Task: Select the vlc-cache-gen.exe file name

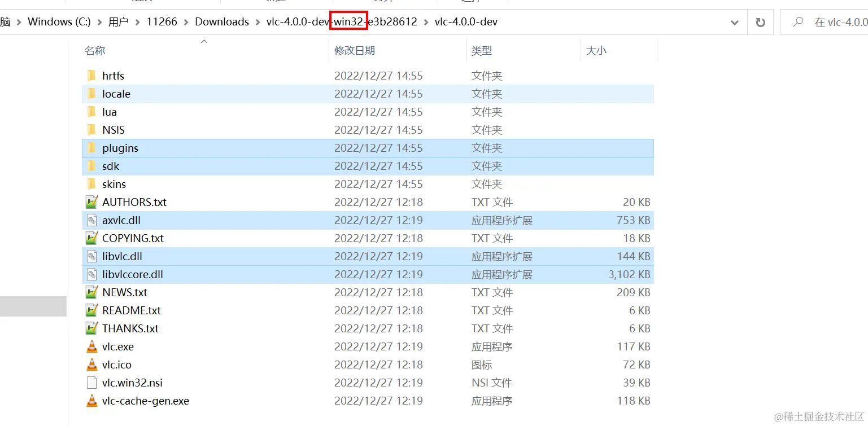Action: tap(146, 401)
